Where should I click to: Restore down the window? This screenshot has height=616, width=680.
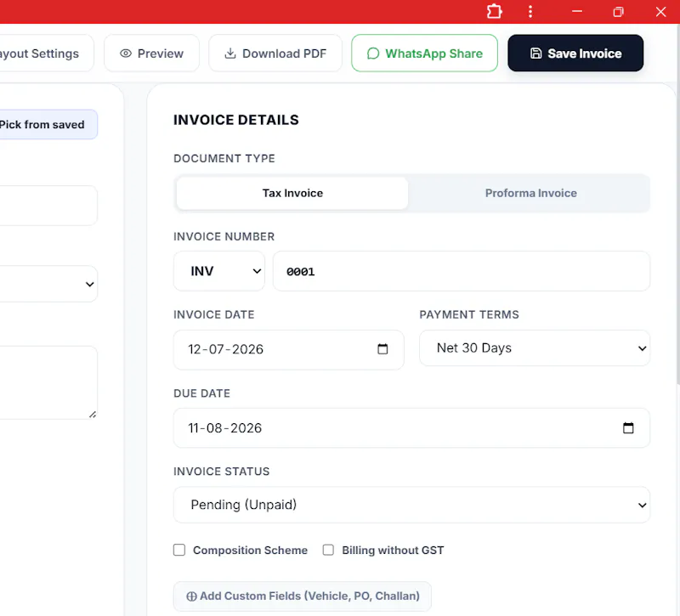click(619, 12)
